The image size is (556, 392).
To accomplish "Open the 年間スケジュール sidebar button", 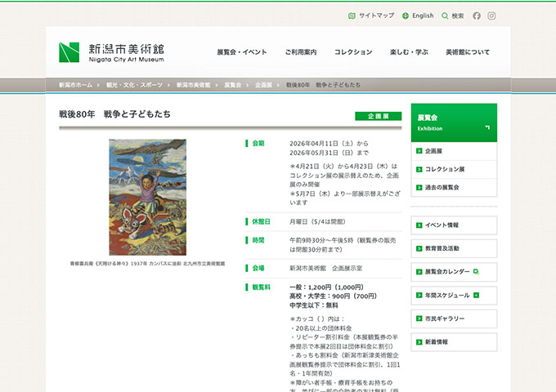I will tap(454, 296).
